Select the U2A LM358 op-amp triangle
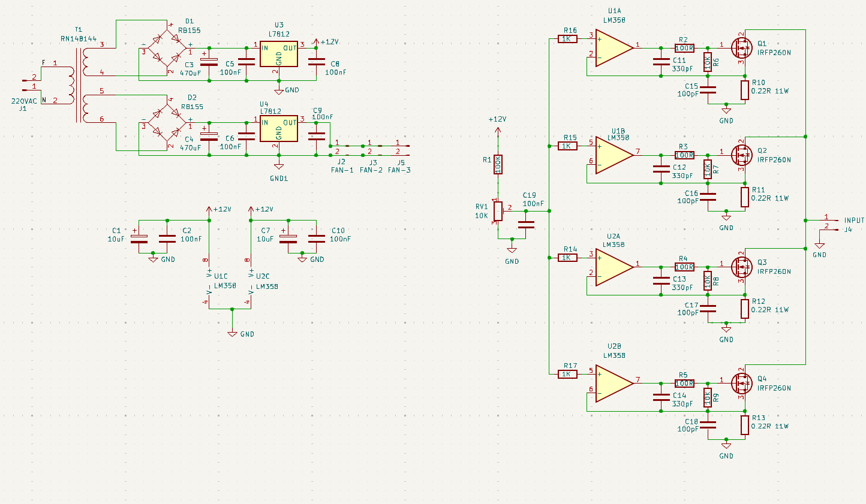This screenshot has height=504, width=866. [614, 267]
